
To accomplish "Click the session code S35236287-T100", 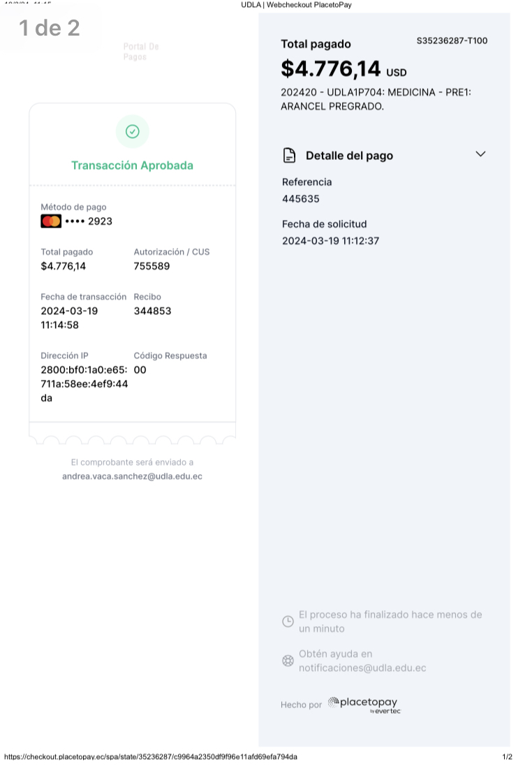I will pyautogui.click(x=452, y=40).
